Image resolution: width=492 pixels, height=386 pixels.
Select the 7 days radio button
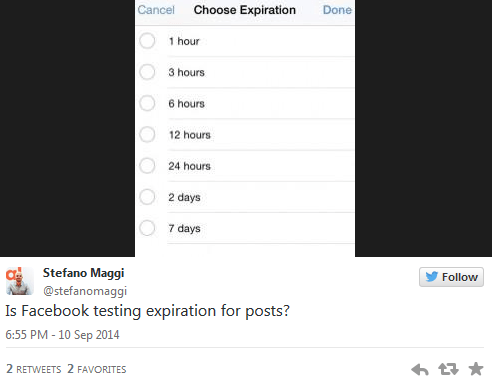tap(147, 228)
